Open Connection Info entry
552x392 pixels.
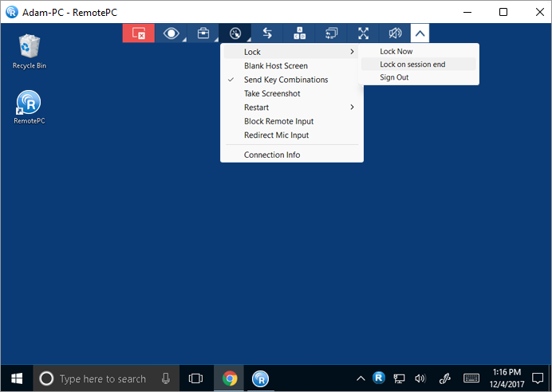272,155
